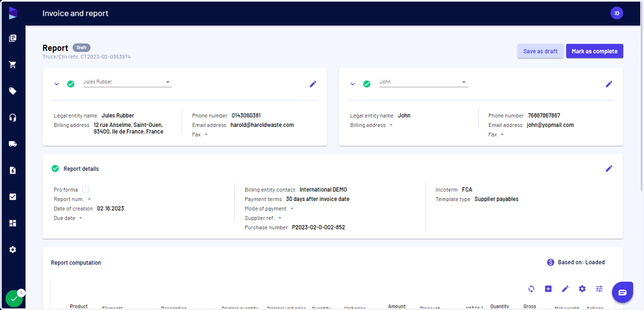The height and width of the screenshot is (310, 644).
Task: Open the column tuning sliders icon
Action: pyautogui.click(x=599, y=289)
